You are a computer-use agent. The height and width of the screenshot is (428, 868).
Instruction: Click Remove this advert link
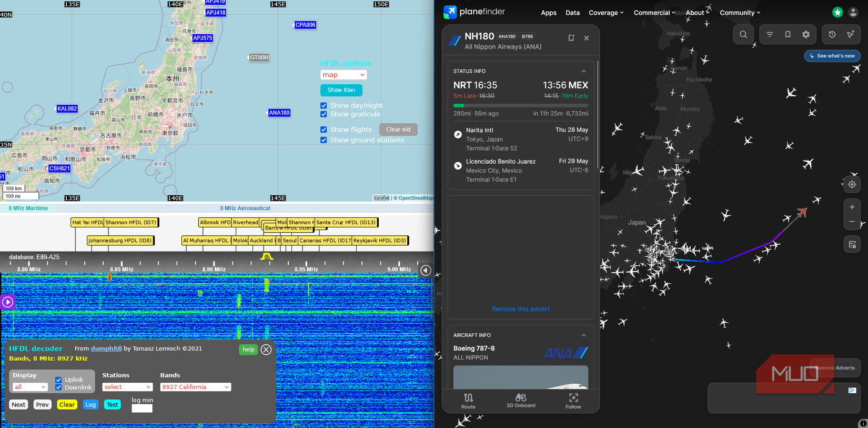pos(521,309)
